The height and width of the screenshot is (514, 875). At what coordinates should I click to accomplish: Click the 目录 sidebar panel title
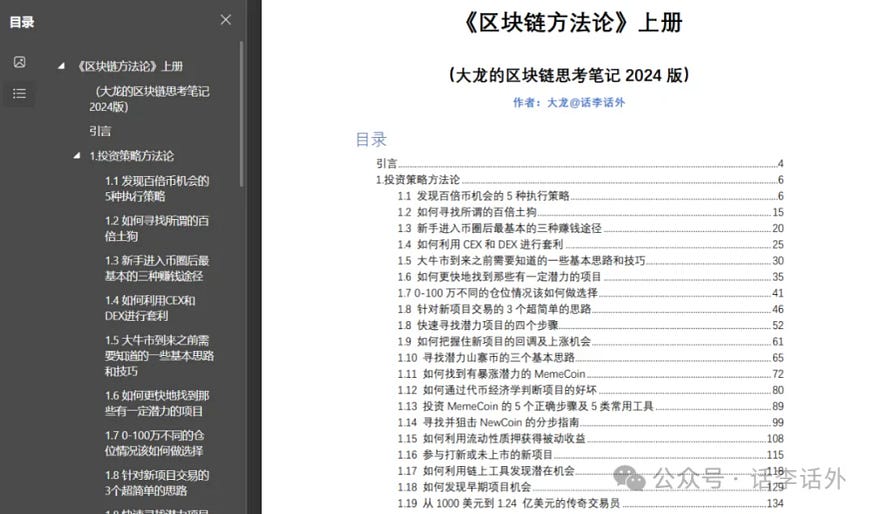[22, 22]
